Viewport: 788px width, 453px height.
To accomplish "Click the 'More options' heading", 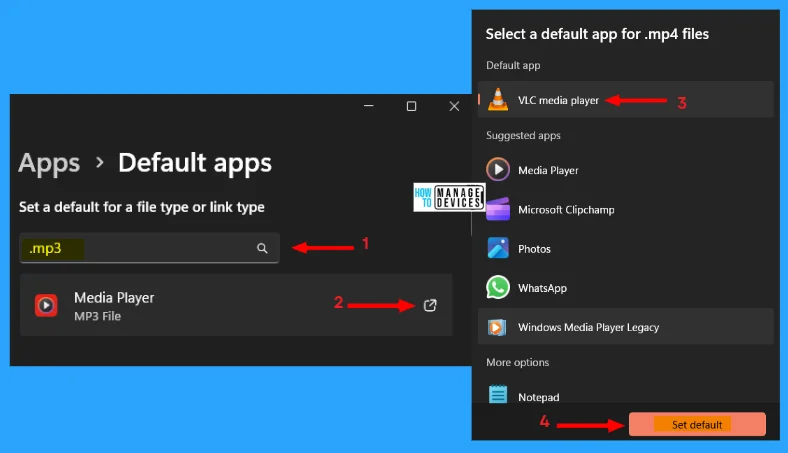I will coord(517,362).
